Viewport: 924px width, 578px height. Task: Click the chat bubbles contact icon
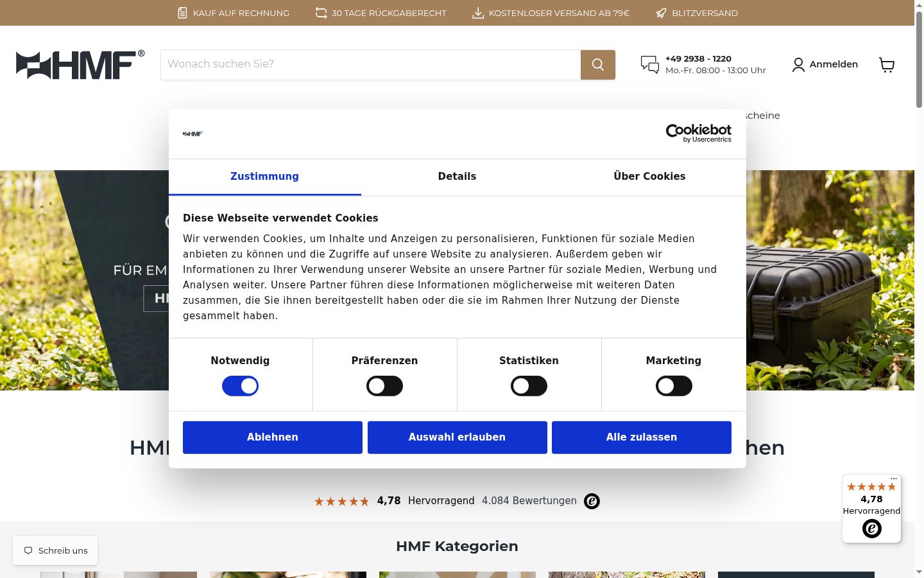pyautogui.click(x=650, y=64)
